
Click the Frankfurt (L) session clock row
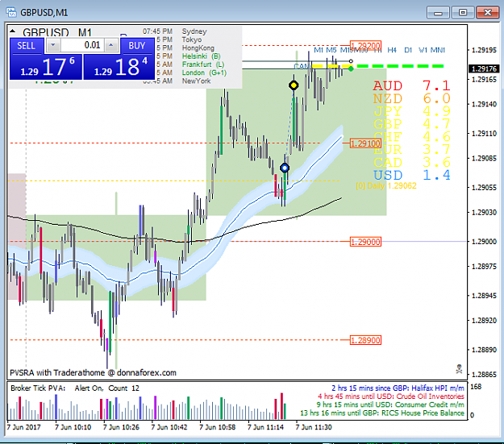tap(190, 64)
